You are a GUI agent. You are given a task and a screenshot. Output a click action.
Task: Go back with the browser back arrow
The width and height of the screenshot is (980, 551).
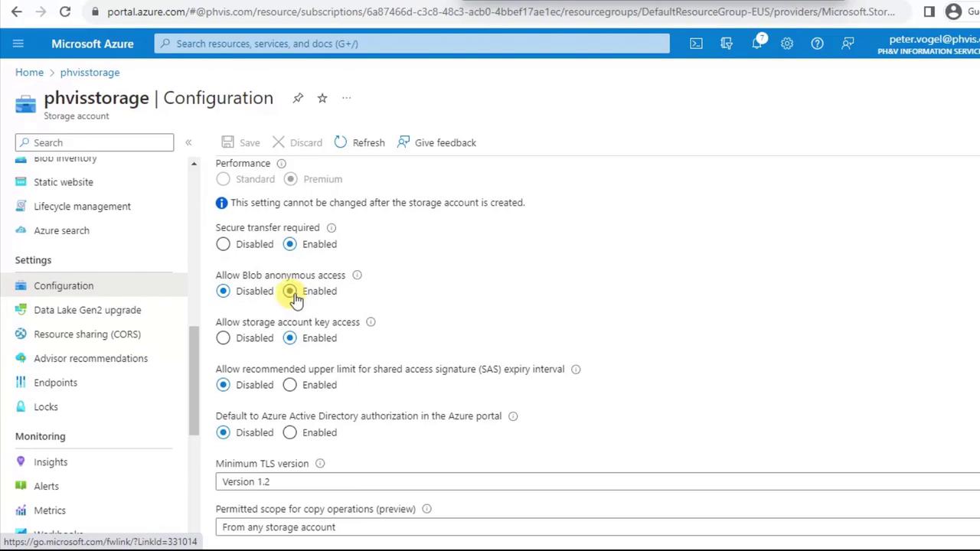click(x=17, y=11)
